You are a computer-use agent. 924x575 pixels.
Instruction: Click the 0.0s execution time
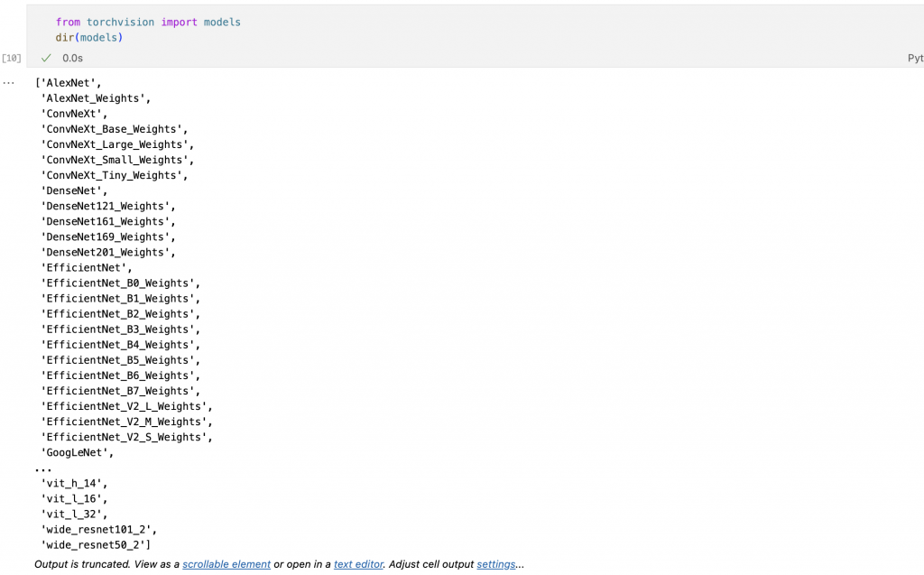coord(72,58)
